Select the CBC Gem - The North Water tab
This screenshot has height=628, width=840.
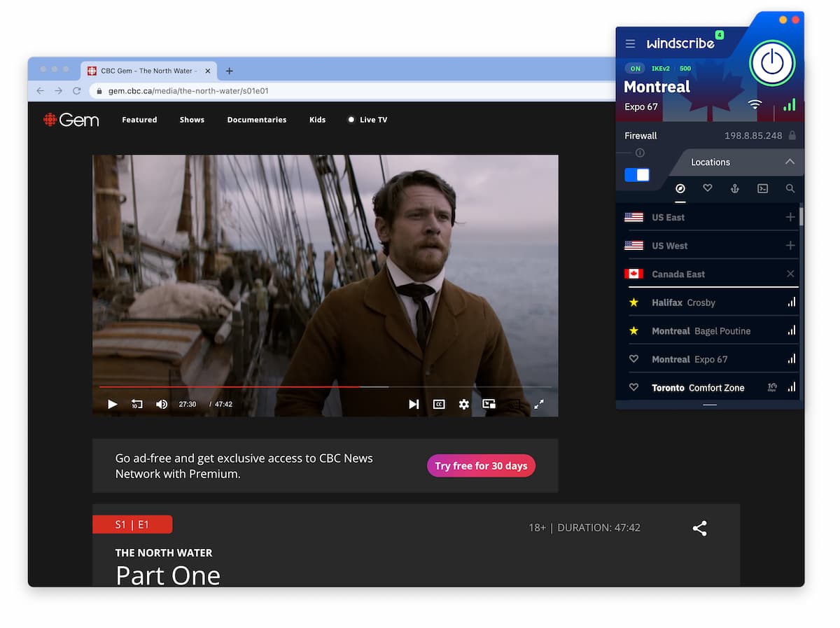pos(148,71)
